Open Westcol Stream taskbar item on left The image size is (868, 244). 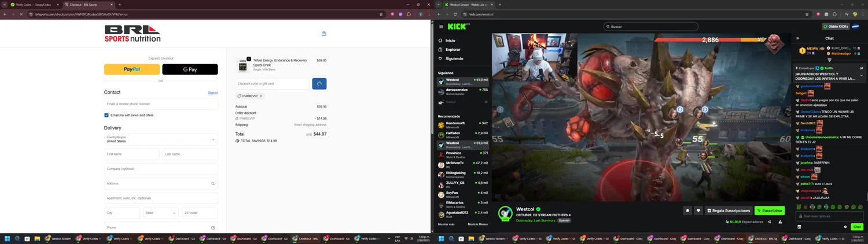[x=58, y=238]
